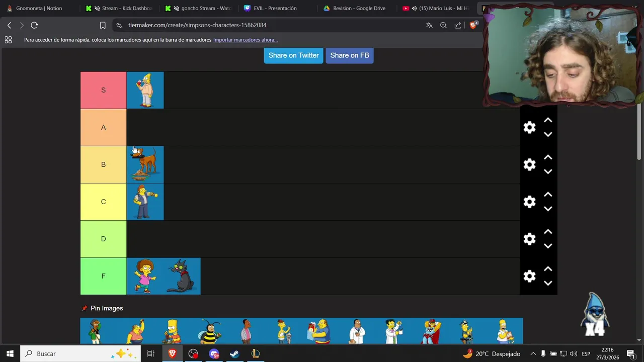Open Importar marcadores ahora link
644x362 pixels.
[x=246, y=40]
